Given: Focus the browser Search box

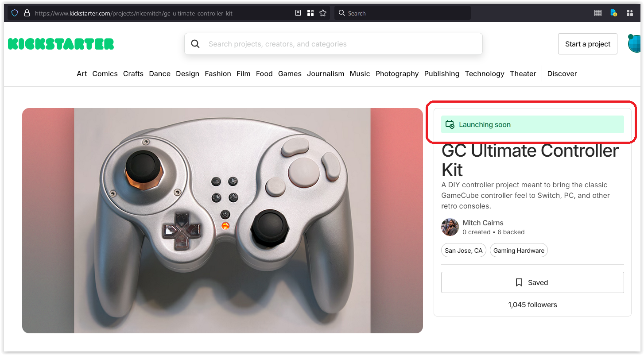Looking at the screenshot, I should pyautogui.click(x=403, y=13).
